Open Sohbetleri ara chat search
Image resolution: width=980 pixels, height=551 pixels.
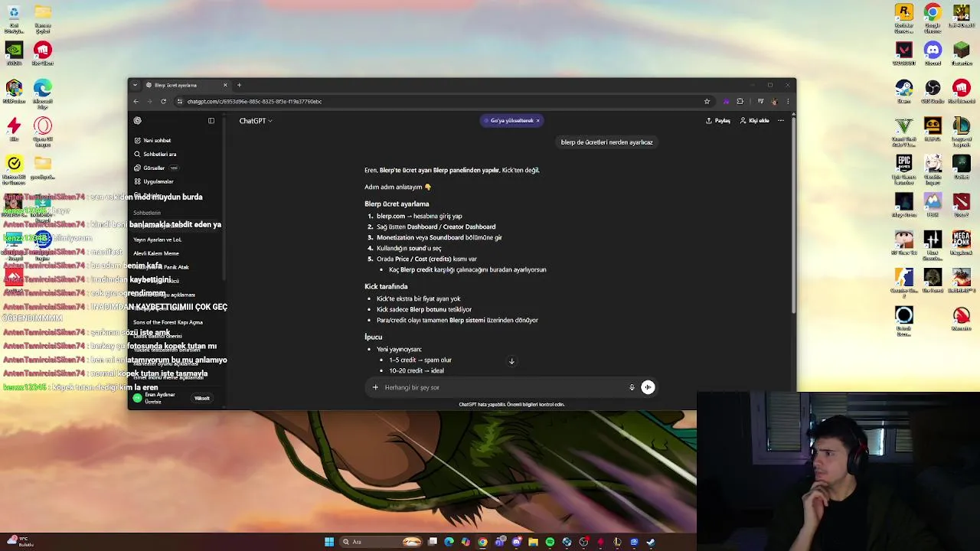[x=155, y=154]
